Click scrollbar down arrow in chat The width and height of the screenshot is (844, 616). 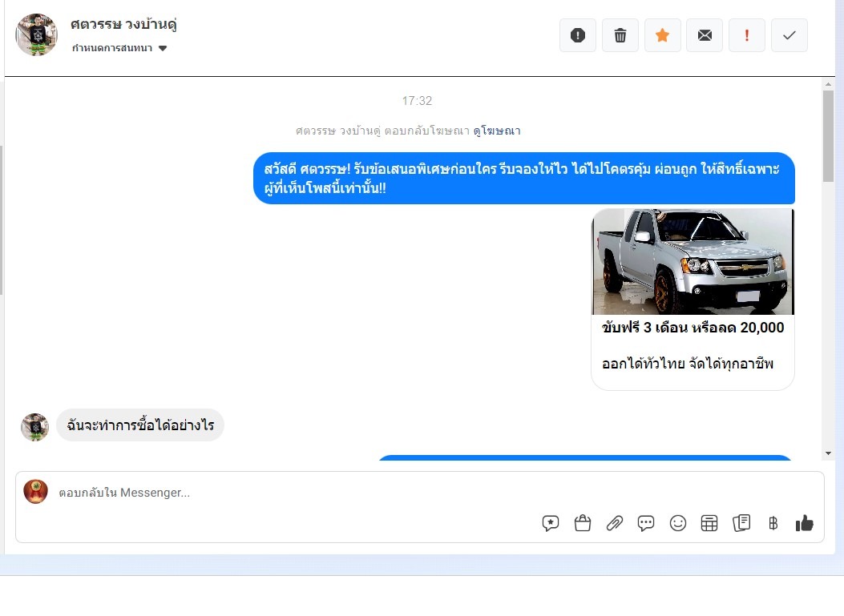[x=829, y=453]
